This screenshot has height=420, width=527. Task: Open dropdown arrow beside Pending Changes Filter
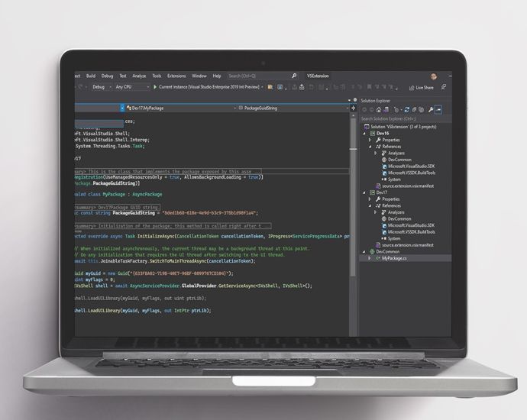[x=401, y=110]
